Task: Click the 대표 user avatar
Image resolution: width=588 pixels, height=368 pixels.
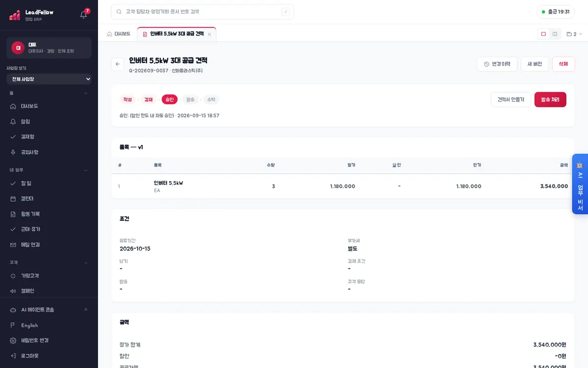Action: [x=18, y=48]
